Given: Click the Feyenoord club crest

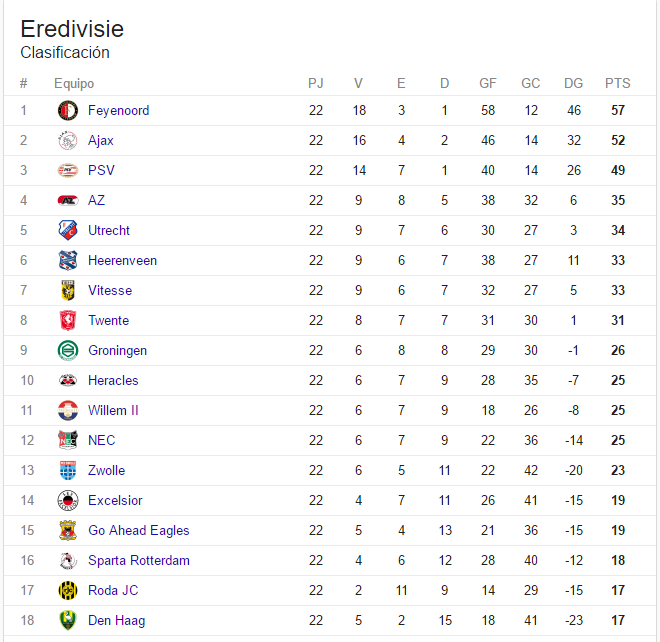Looking at the screenshot, I should (68, 111).
